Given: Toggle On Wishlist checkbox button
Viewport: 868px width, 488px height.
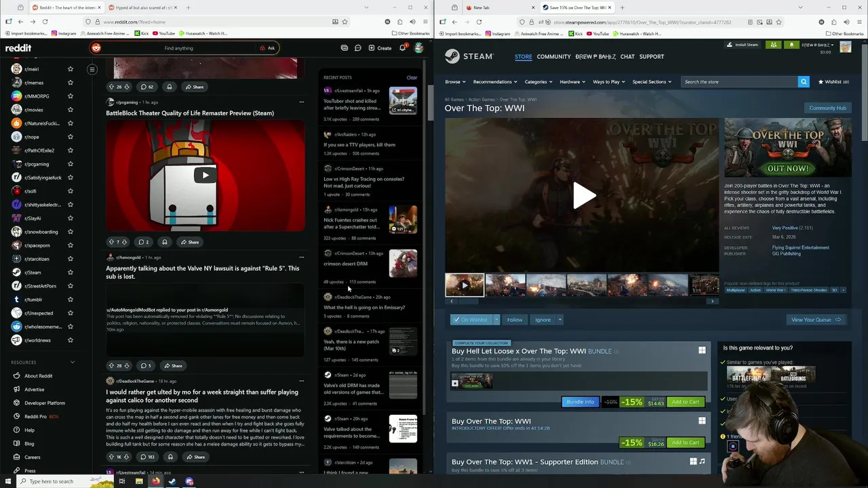Looking at the screenshot, I should tap(471, 319).
